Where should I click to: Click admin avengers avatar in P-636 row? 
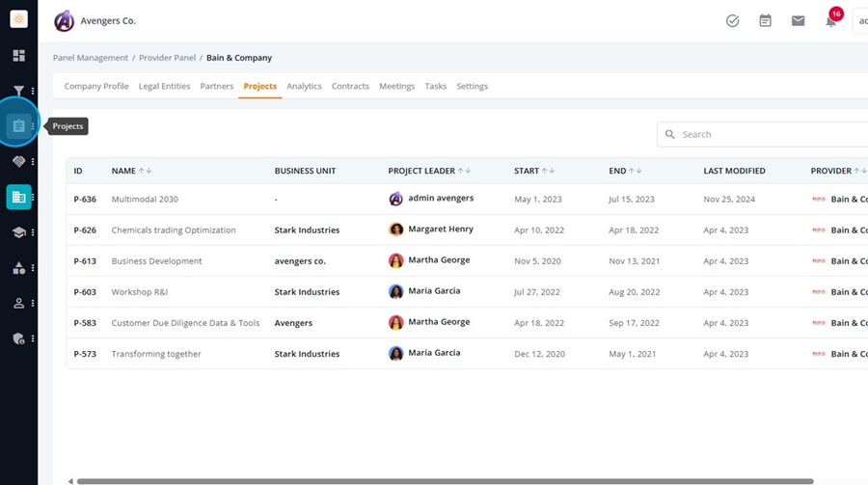pos(395,199)
